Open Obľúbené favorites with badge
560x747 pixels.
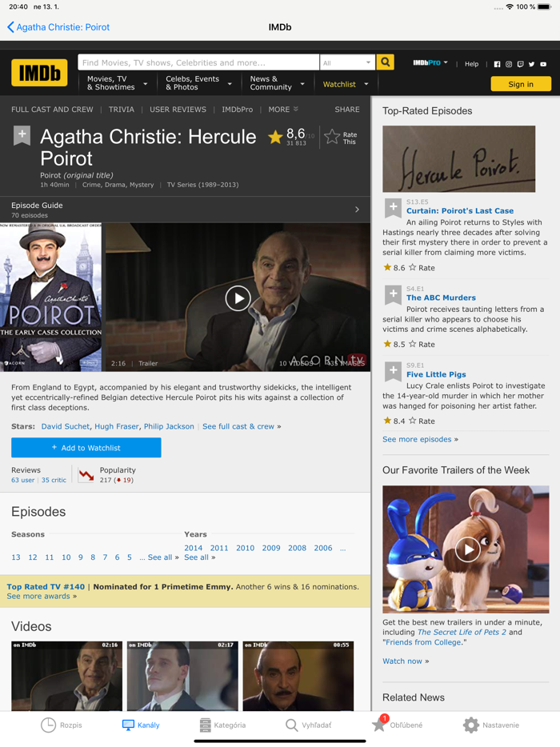tap(397, 724)
